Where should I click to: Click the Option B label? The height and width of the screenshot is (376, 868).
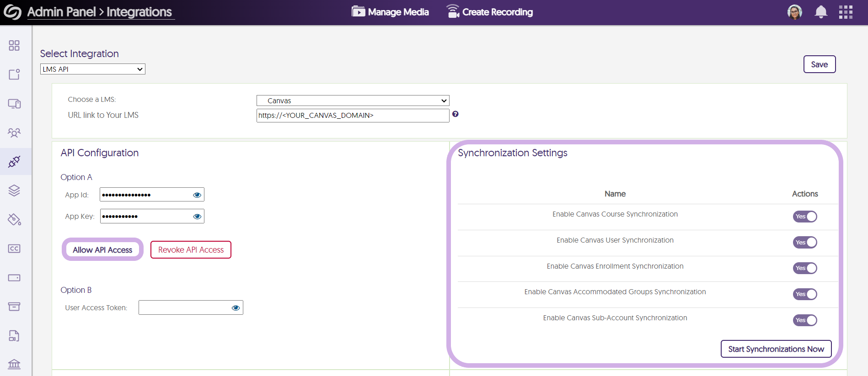(x=76, y=290)
